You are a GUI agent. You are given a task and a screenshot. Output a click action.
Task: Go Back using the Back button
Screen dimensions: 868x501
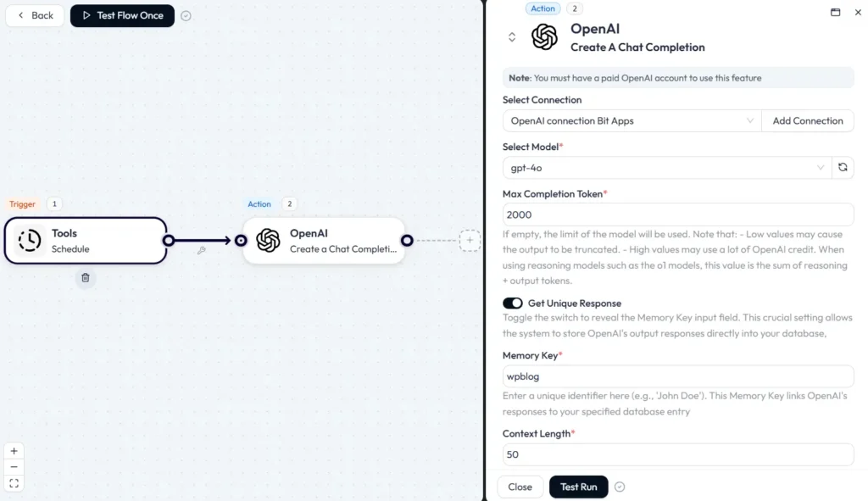[x=35, y=15]
